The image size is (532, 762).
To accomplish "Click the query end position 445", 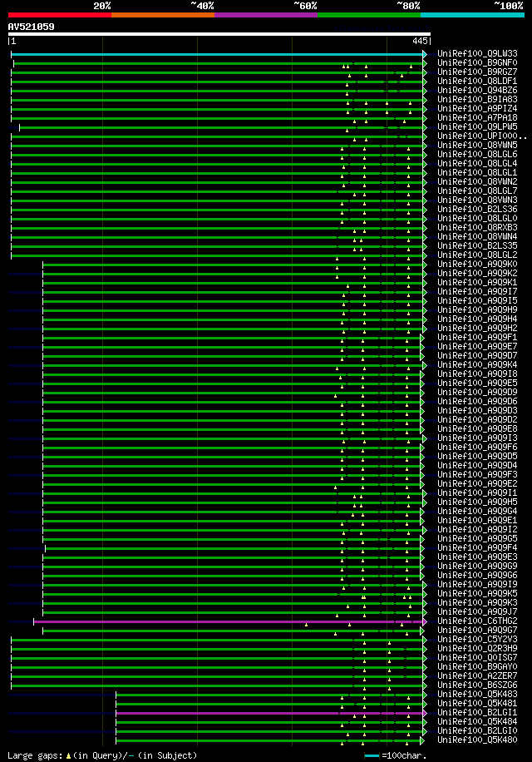I will [420, 42].
